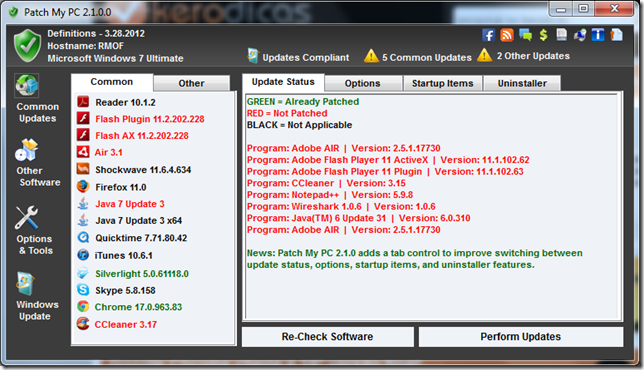
Task: Select CCleaner 3.17 entry text
Action: pos(125,324)
